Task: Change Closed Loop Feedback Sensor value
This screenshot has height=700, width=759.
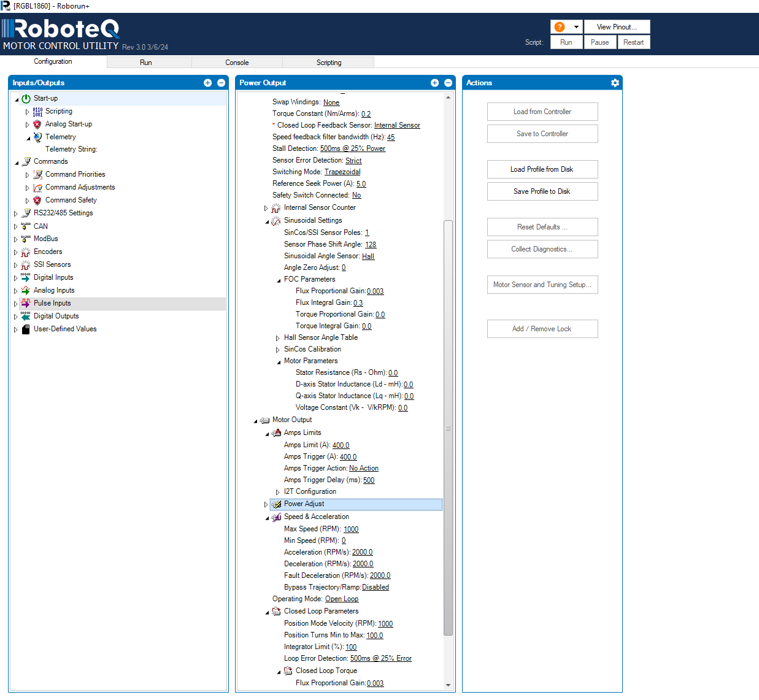Action: pyautogui.click(x=397, y=126)
